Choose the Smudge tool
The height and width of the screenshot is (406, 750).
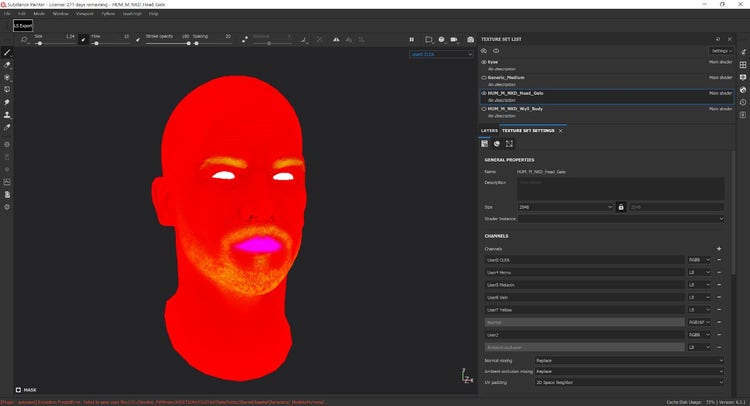coord(7,102)
